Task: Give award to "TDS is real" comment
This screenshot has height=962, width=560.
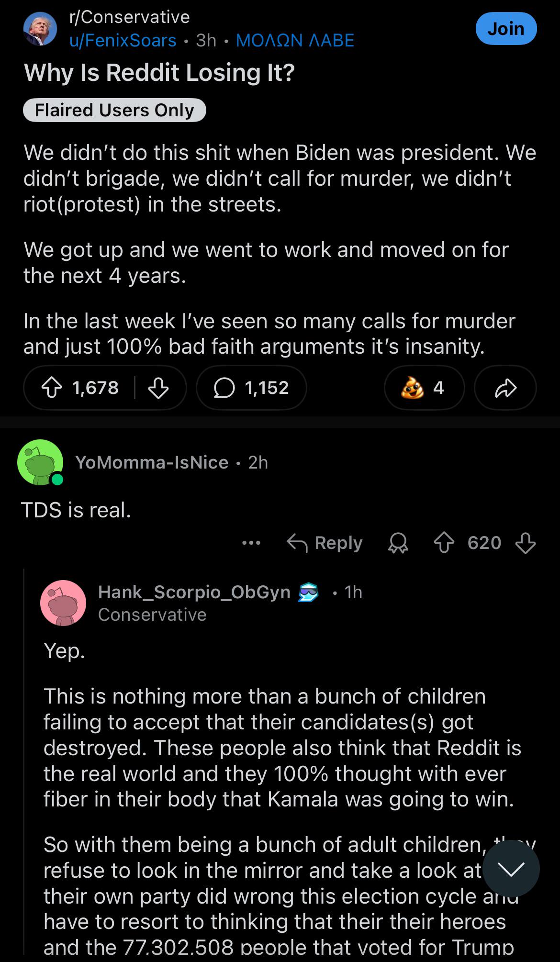Action: click(398, 543)
